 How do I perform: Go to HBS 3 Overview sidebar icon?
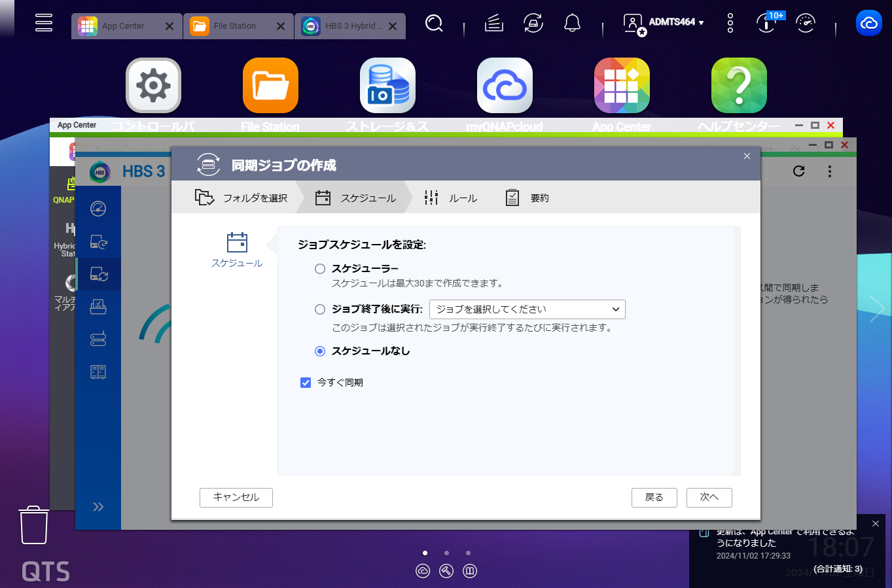click(98, 209)
